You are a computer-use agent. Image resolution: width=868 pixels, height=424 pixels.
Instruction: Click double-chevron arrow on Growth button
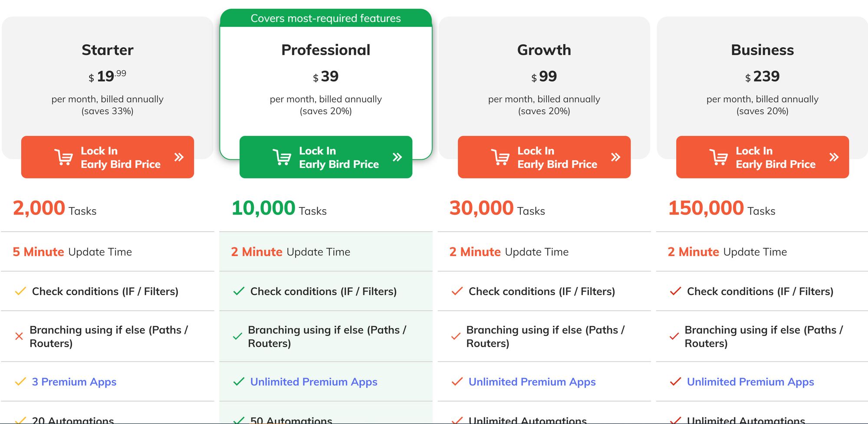[615, 157]
